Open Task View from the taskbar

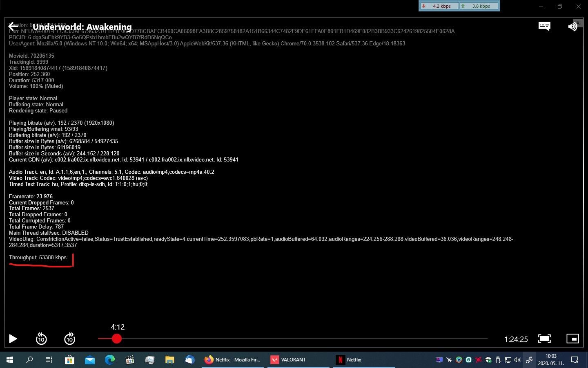click(x=49, y=360)
